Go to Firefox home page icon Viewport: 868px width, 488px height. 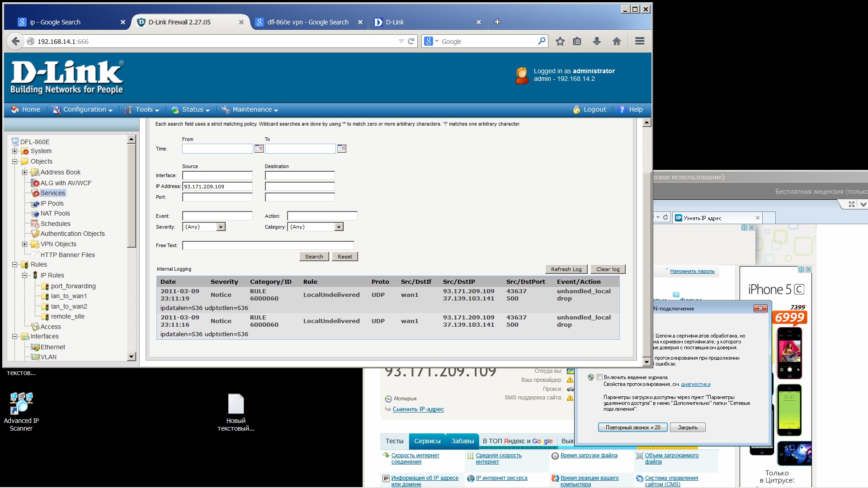617,42
